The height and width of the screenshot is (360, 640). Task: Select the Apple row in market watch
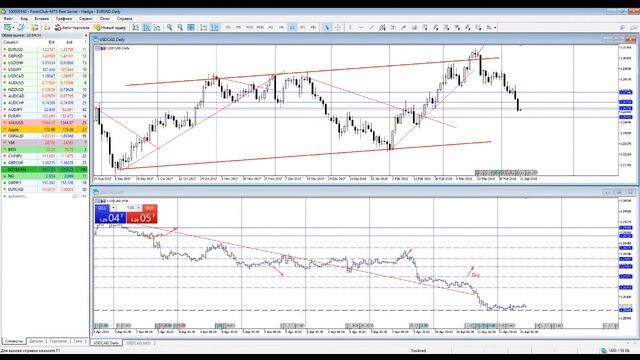[44, 129]
